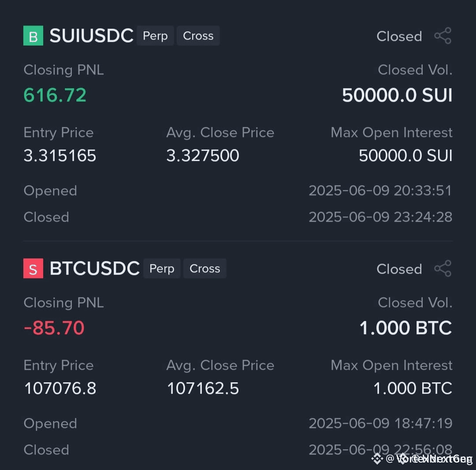This screenshot has height=470, width=476.
Task: Tap the 1.000 BTC closed volume
Action: coord(406,328)
